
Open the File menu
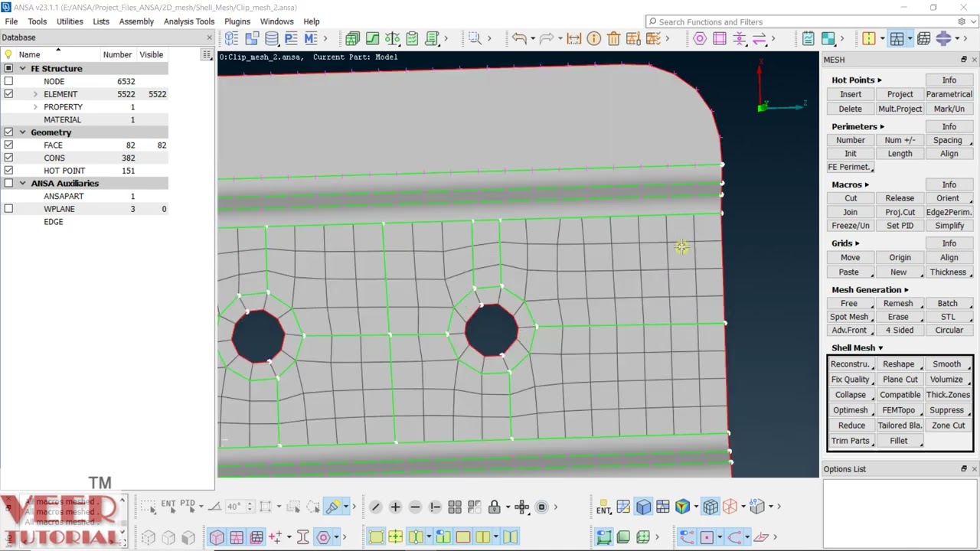pyautogui.click(x=11, y=21)
